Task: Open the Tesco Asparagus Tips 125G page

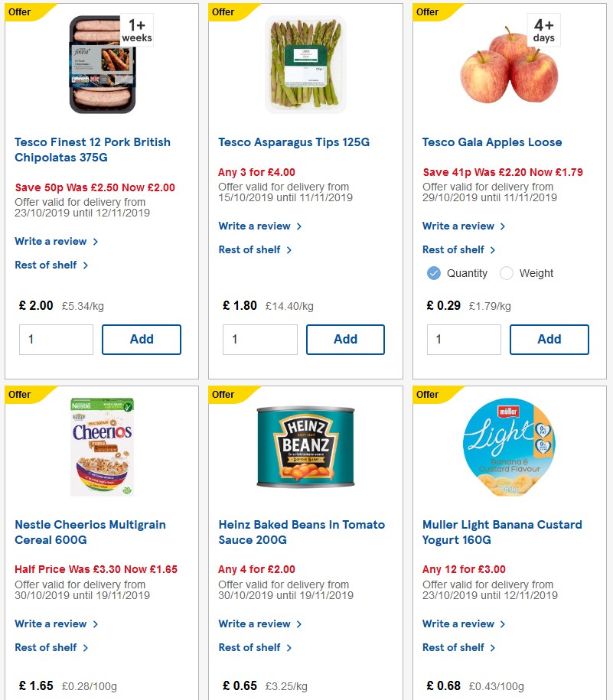Action: 292,142
